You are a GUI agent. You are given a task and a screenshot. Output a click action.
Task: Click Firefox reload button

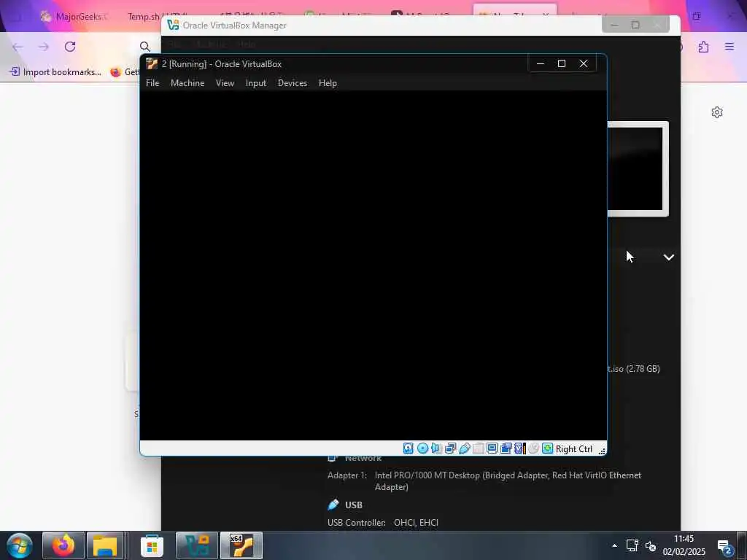[x=70, y=47]
